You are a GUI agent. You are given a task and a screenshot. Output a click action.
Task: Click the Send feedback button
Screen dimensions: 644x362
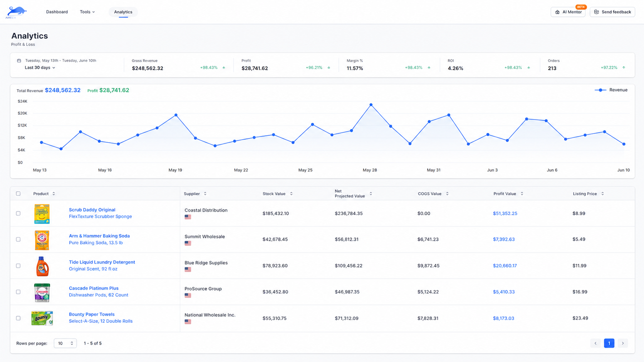click(612, 12)
